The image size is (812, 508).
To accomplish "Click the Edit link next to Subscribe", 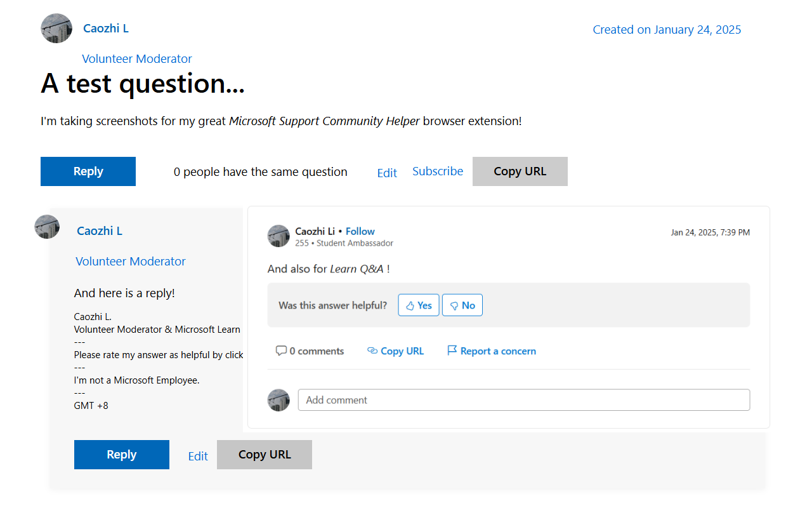I will 387,173.
